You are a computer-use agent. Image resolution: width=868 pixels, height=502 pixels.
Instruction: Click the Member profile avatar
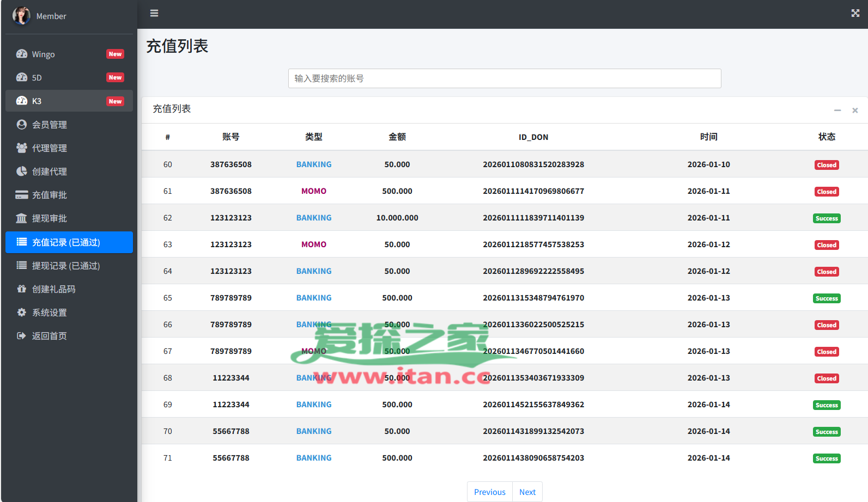tap(21, 16)
